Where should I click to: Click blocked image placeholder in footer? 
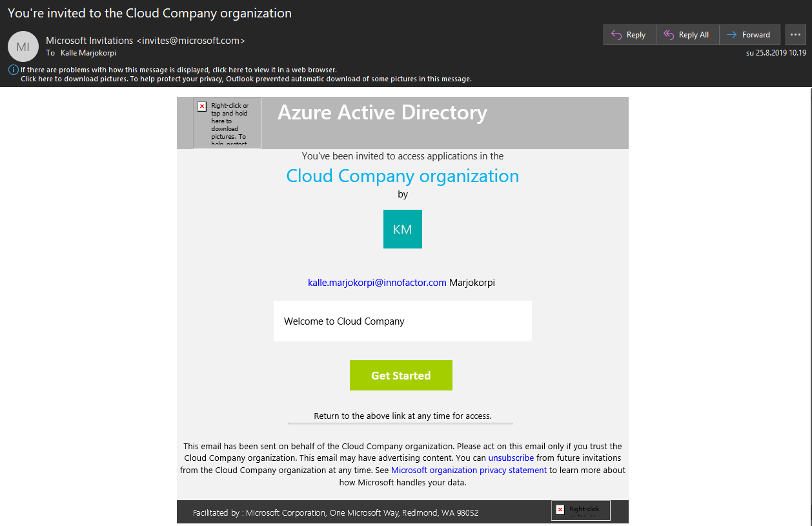(581, 510)
